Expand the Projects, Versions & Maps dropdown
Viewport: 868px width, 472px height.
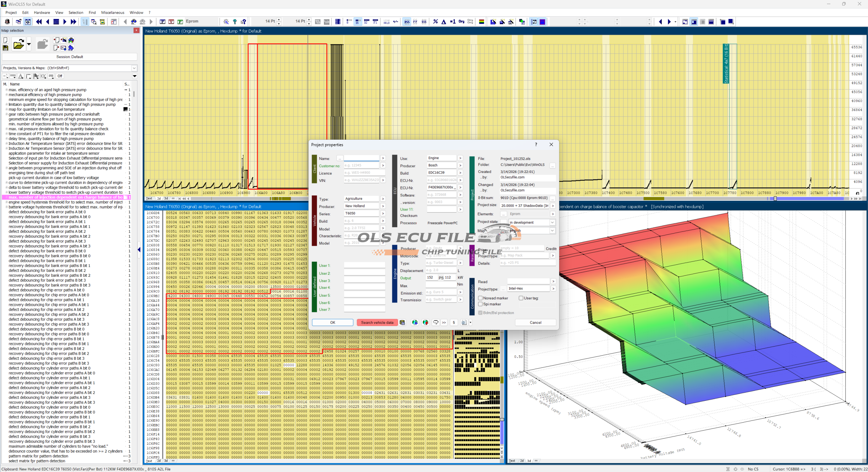(134, 68)
